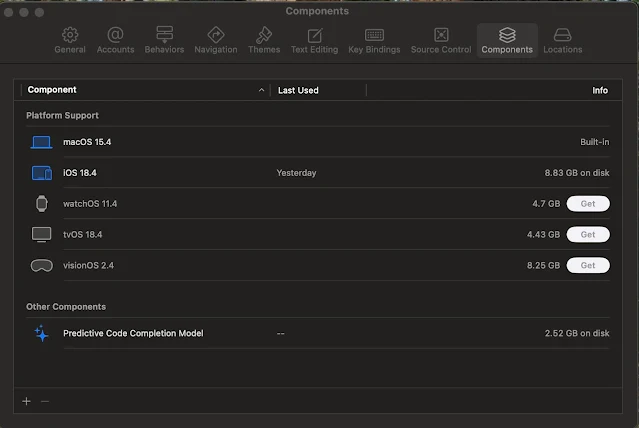Viewport: 639px width, 428px height.
Task: Click the Info column header
Action: click(x=600, y=90)
